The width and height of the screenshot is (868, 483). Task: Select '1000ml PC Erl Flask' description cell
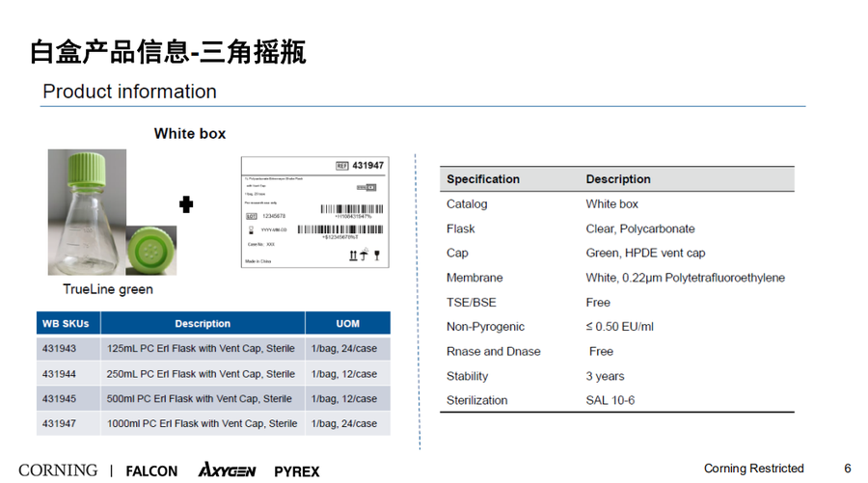(x=203, y=423)
